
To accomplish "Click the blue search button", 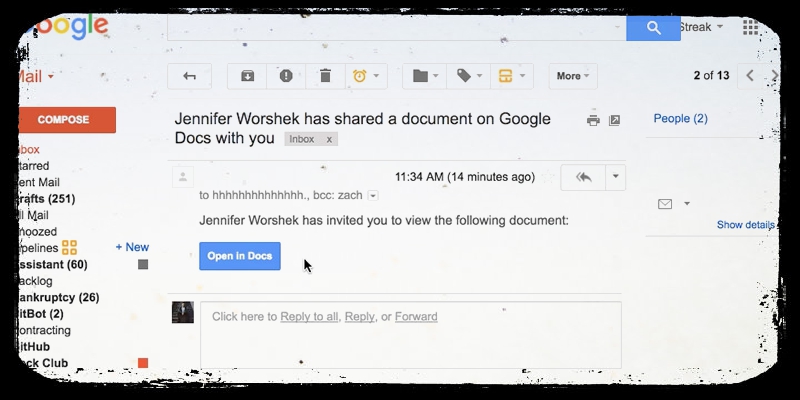I will (x=653, y=28).
